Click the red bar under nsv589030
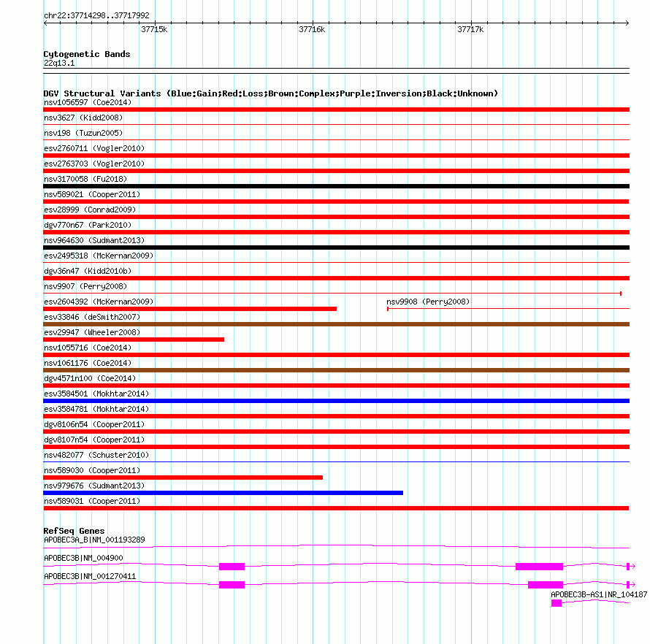 [183, 478]
